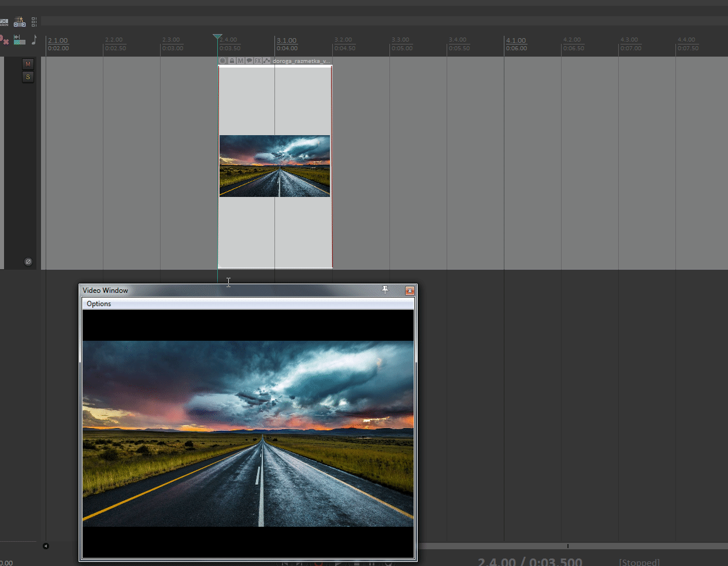Click the arrow-to-bar trim toolbar icon
728x566 pixels.
click(x=20, y=39)
